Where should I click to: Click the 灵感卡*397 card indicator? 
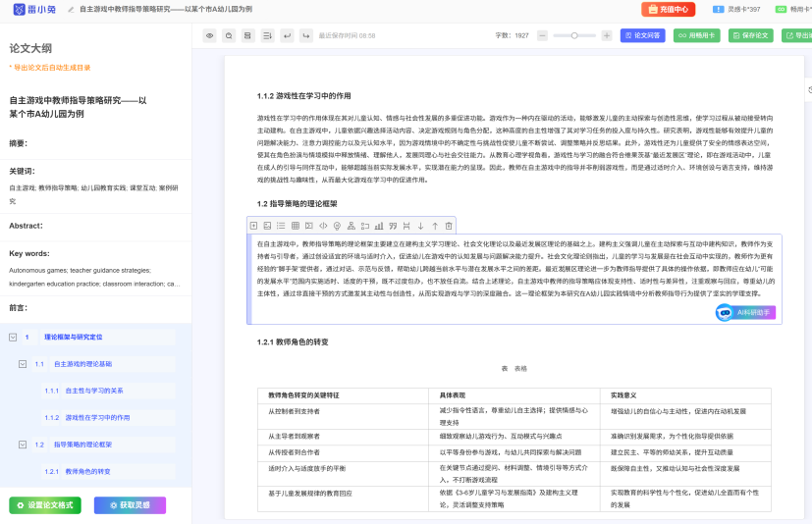pos(736,9)
